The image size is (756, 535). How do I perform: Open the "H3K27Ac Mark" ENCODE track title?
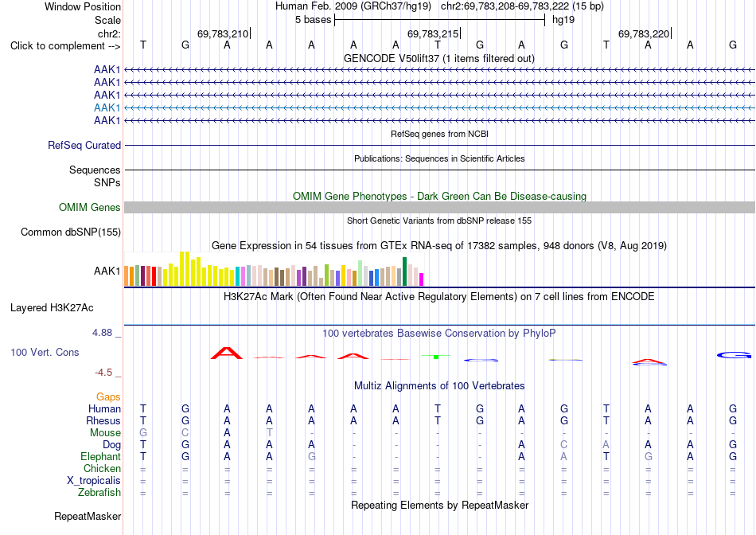point(439,296)
